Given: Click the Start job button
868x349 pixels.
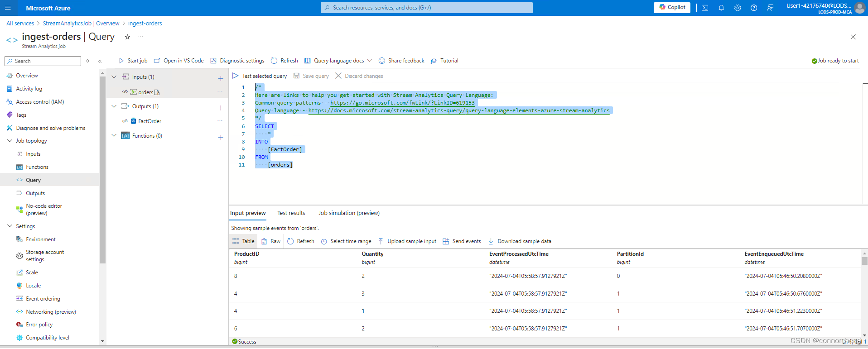Looking at the screenshot, I should (133, 61).
